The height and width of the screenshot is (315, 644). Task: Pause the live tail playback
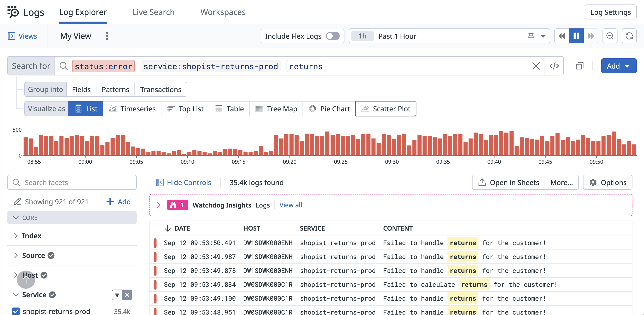point(576,36)
